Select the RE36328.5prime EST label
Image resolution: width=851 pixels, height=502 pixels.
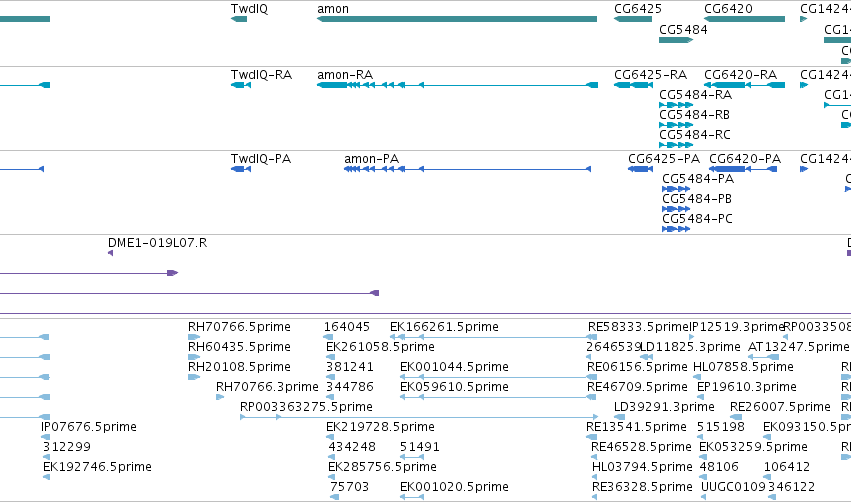642,487
